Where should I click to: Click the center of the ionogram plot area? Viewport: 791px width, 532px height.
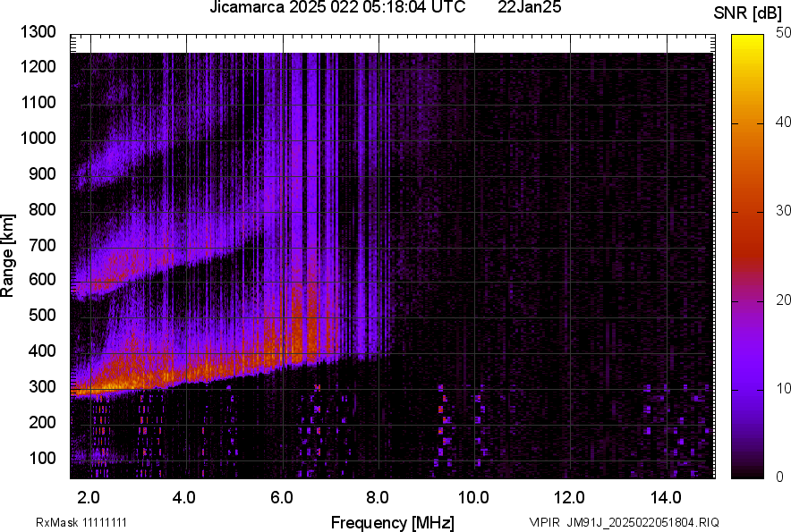[x=394, y=255]
